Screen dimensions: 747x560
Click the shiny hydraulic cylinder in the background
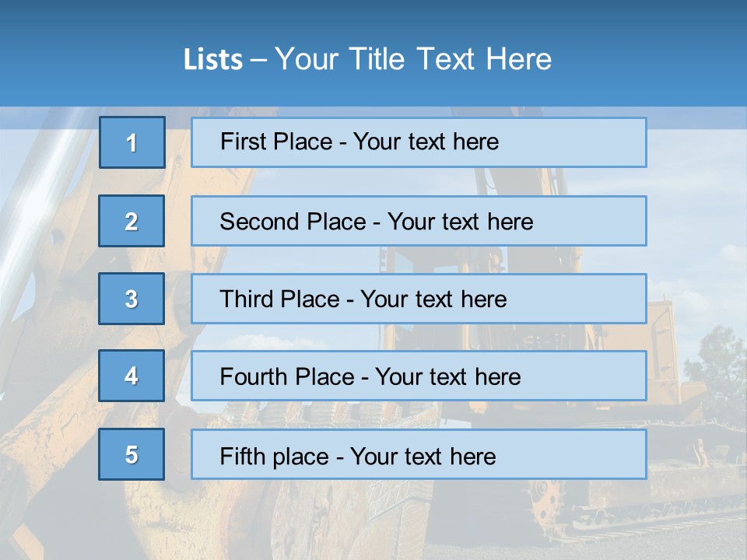pyautogui.click(x=31, y=179)
